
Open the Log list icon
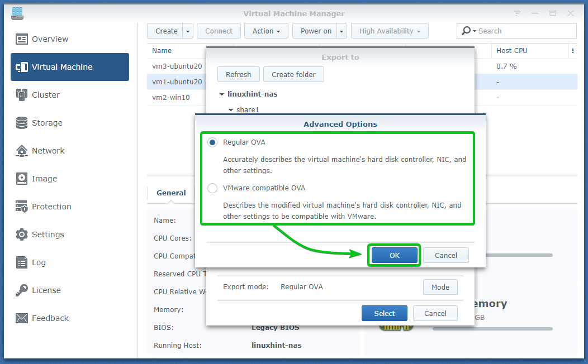click(x=21, y=262)
